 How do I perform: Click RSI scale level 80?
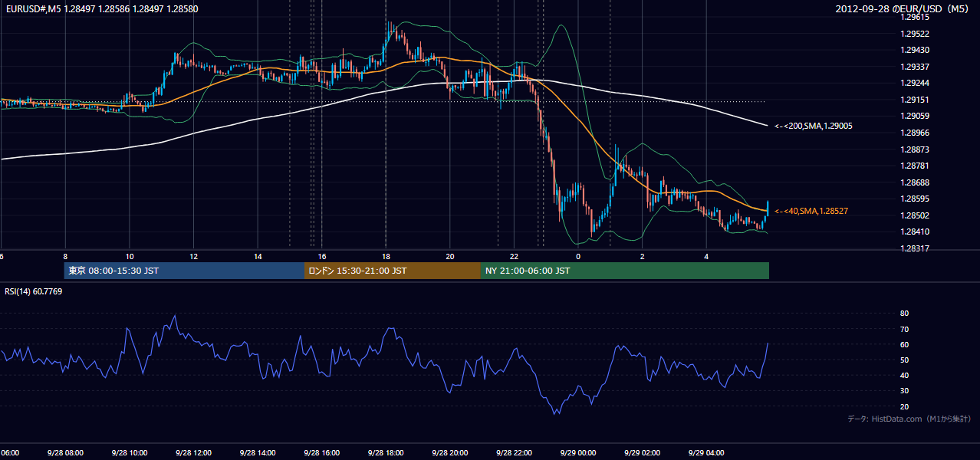tap(904, 314)
